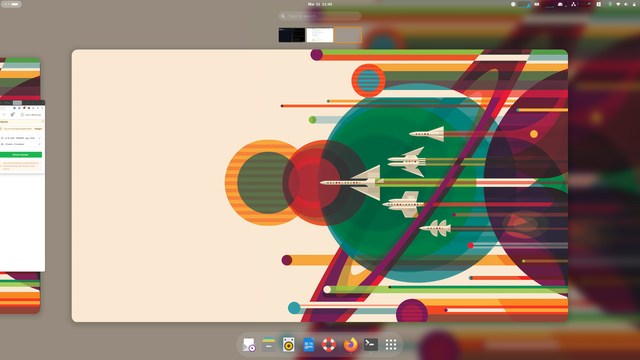Click the green button in left Firefox window
Viewport: 640px width, 360px height.
coord(21,155)
